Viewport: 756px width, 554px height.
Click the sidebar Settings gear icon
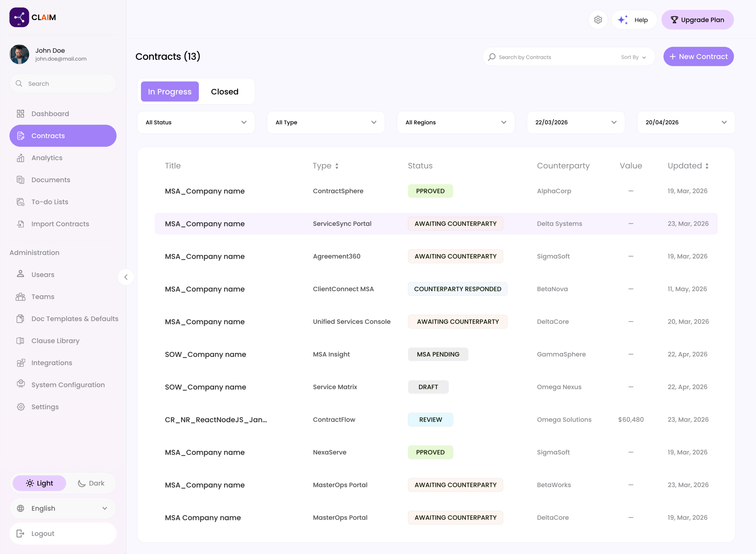21,407
